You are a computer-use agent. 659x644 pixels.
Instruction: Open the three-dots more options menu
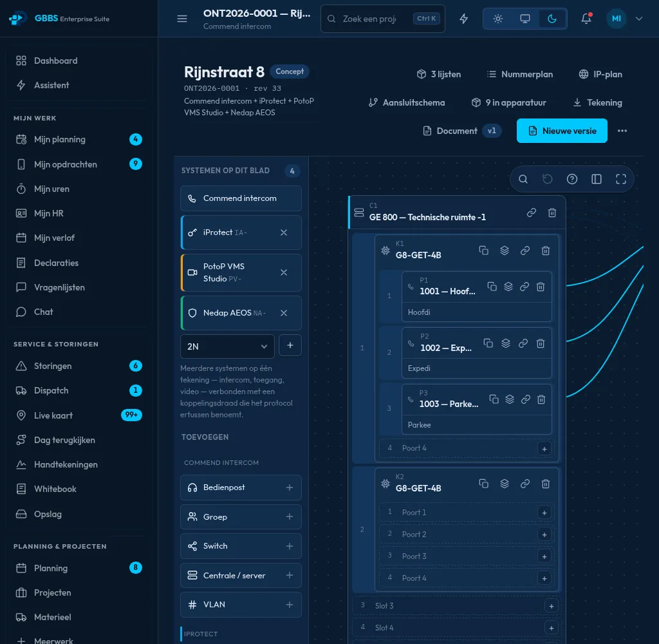(x=622, y=131)
